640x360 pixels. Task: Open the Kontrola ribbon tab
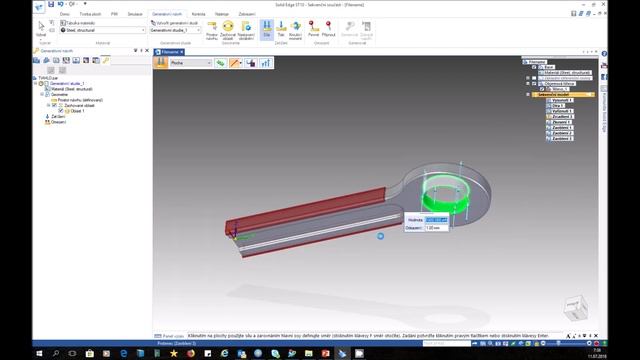click(x=198, y=14)
